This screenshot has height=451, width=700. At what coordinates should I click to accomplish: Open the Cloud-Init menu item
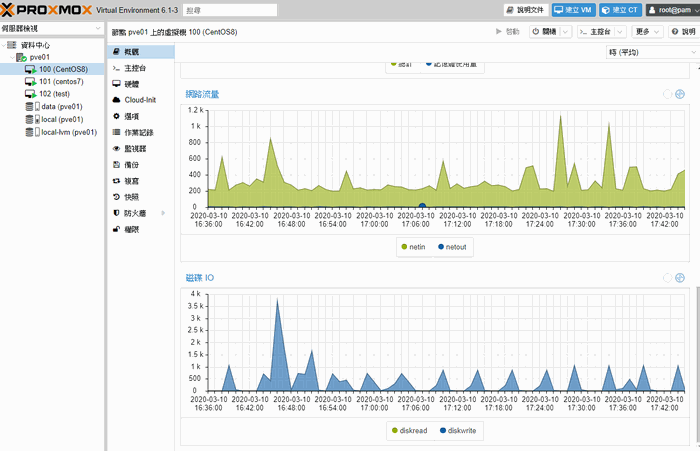(141, 100)
